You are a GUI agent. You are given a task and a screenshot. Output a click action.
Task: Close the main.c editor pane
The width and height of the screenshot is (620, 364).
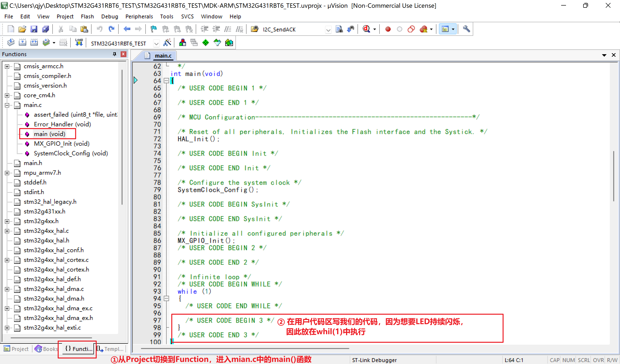pos(614,55)
